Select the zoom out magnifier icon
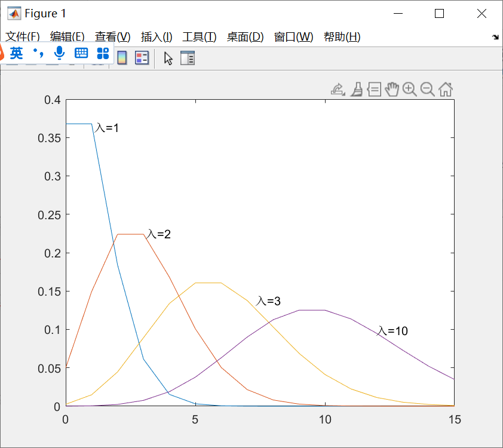Viewport: 503px width, 448px height. (x=427, y=89)
